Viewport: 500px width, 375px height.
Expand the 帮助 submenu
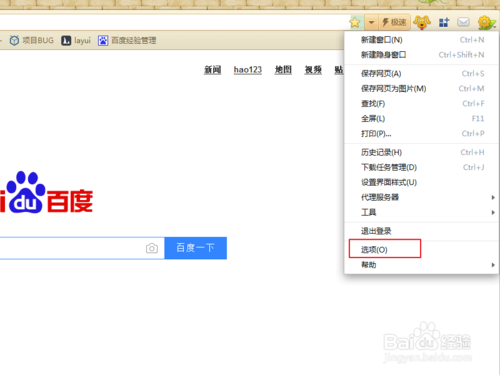tap(421, 265)
